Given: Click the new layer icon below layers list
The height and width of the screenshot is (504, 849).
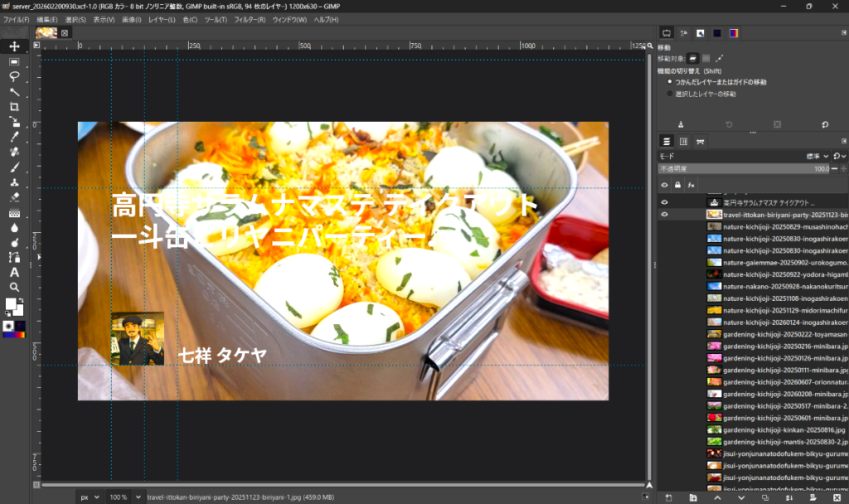Looking at the screenshot, I should click(668, 497).
